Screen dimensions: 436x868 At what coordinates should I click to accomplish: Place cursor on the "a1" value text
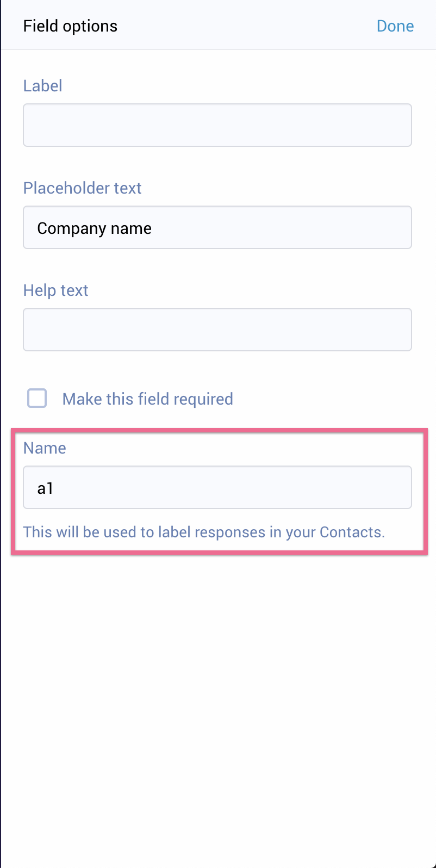(45, 488)
